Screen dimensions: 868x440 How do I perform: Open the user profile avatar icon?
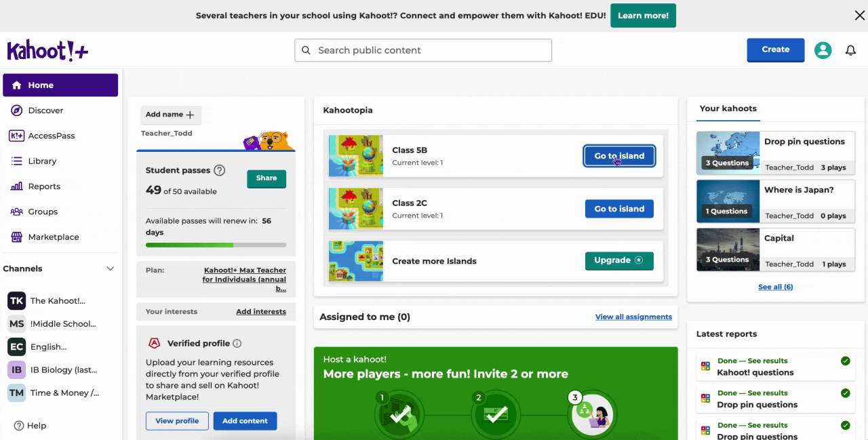[823, 50]
